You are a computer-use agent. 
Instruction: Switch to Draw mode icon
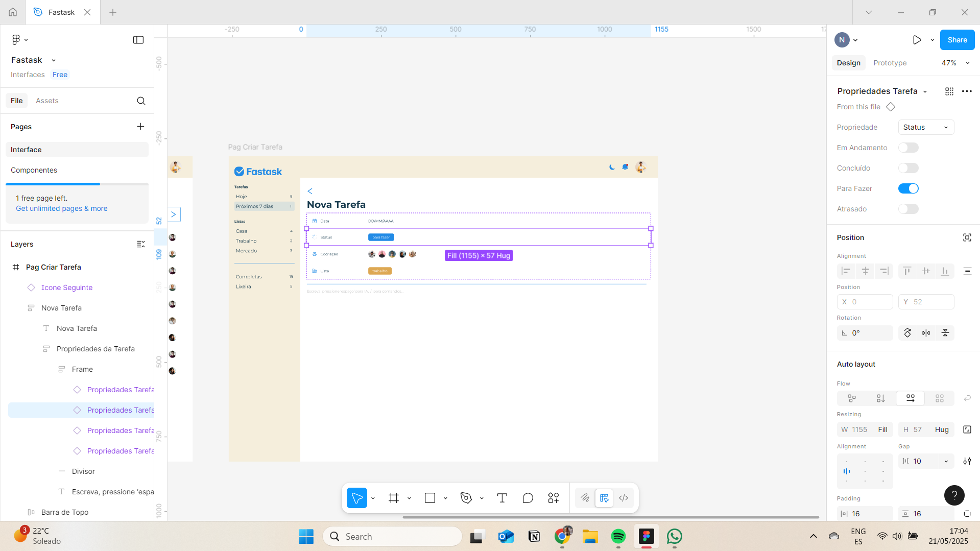(x=585, y=498)
